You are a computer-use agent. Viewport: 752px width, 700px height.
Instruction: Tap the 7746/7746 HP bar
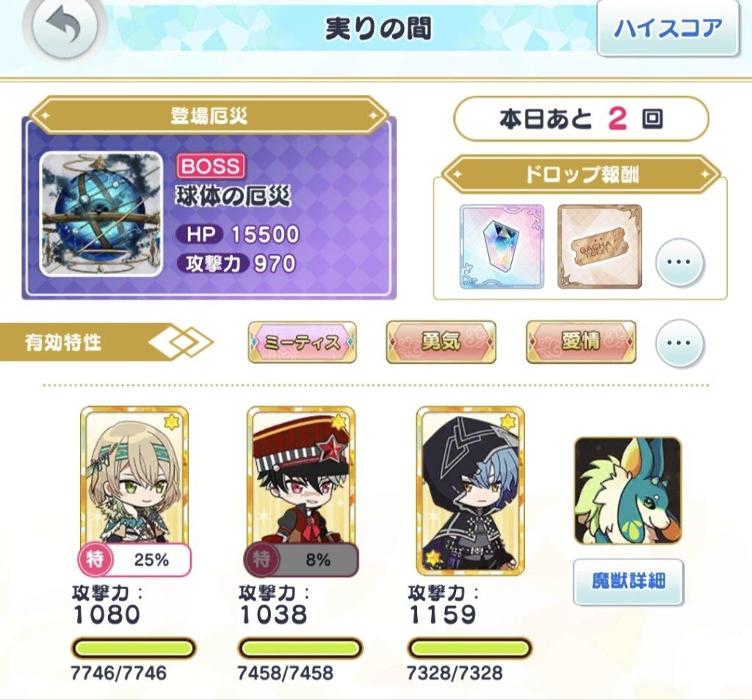click(134, 649)
